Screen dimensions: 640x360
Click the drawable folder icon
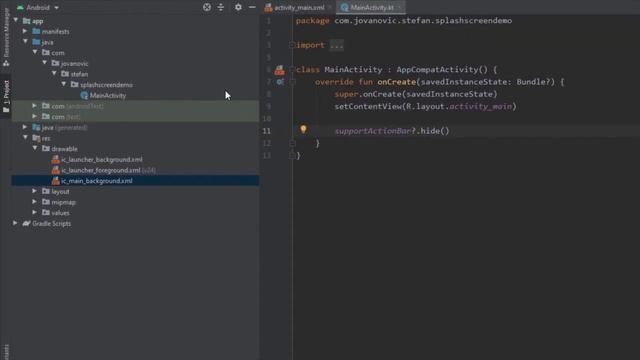coord(46,149)
